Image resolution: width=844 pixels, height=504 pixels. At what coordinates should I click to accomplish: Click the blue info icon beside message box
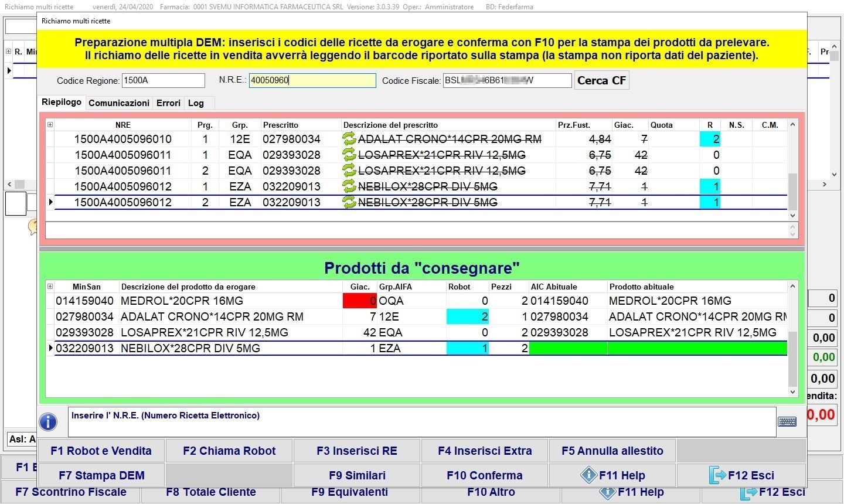pos(48,422)
